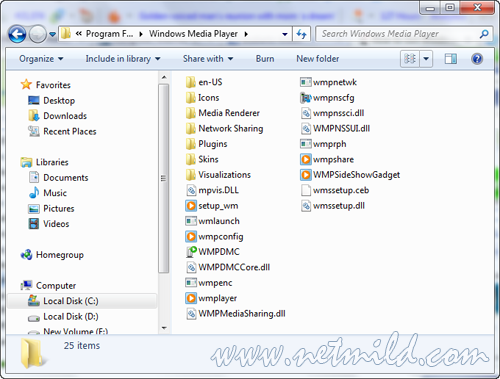The width and height of the screenshot is (500, 379).
Task: Click the Burn toolbar button
Action: coord(265,59)
